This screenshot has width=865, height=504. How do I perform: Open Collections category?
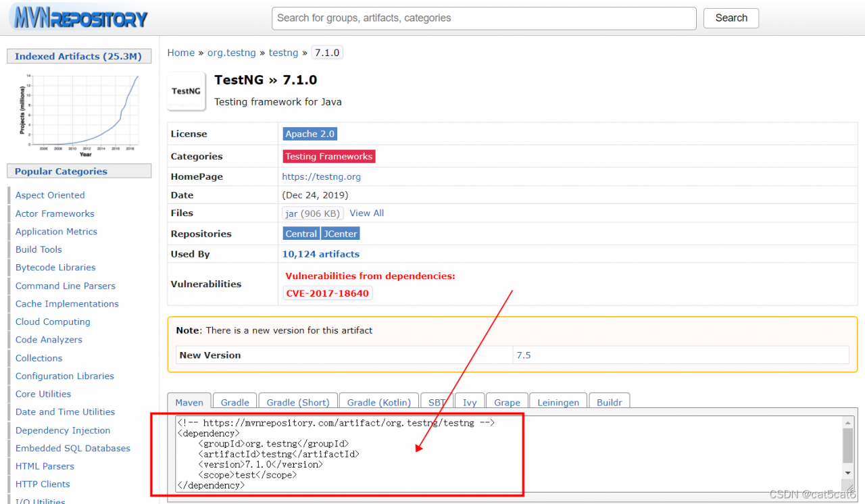[x=39, y=358]
